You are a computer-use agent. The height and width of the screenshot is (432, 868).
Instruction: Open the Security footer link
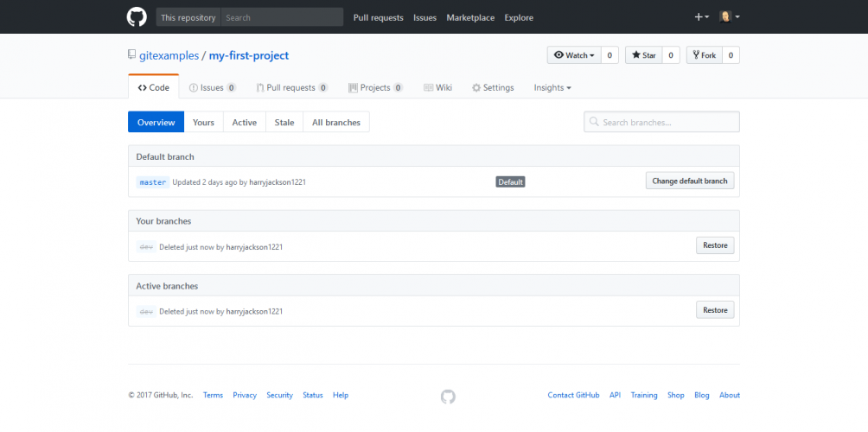click(x=279, y=395)
